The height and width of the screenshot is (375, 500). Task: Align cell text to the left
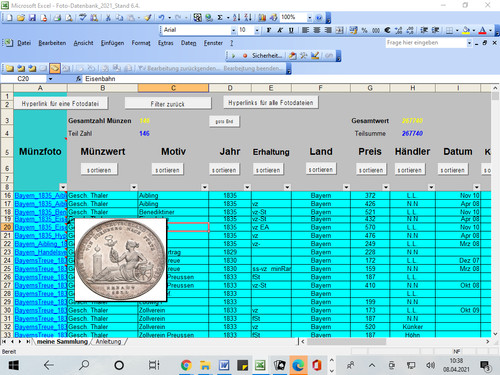305,30
